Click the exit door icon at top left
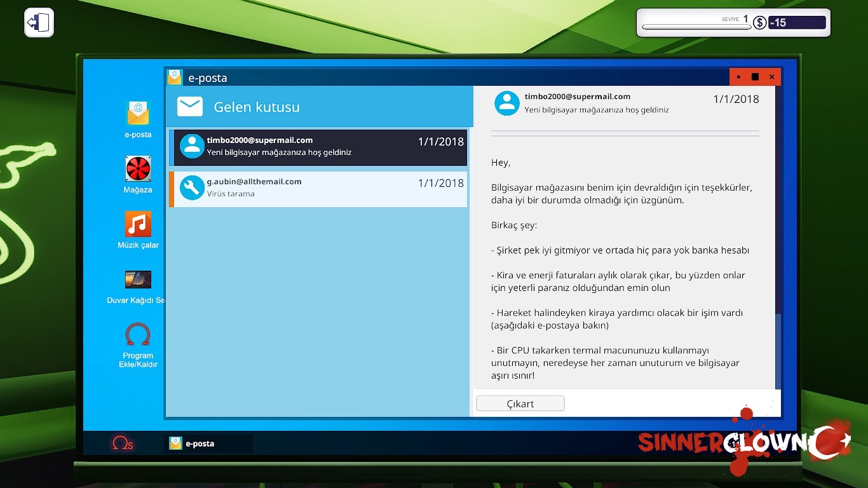 pos(39,23)
